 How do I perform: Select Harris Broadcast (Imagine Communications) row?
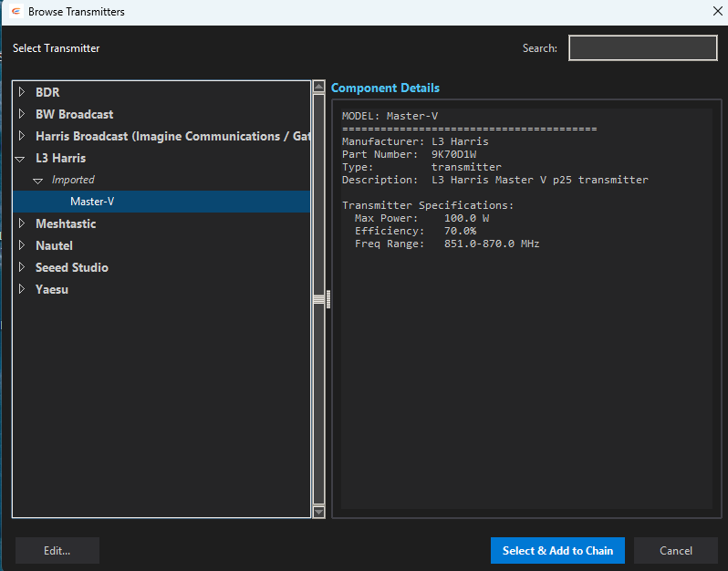tap(161, 136)
